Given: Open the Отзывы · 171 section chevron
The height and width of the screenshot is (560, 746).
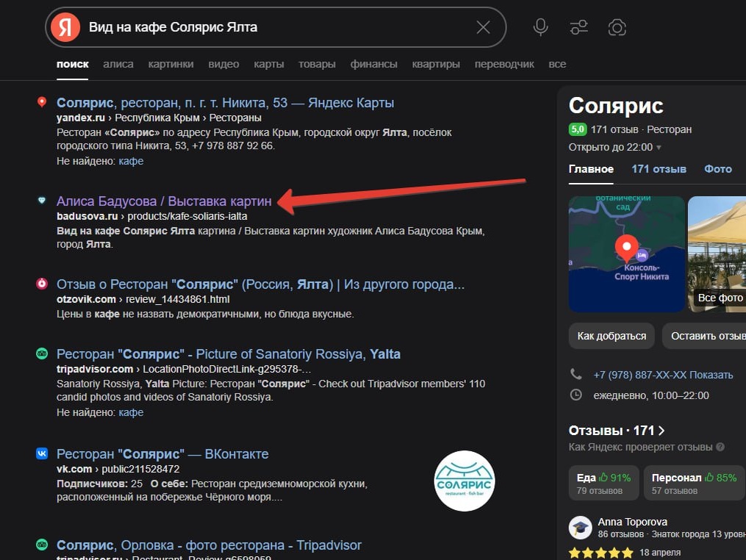Looking at the screenshot, I should coord(661,431).
